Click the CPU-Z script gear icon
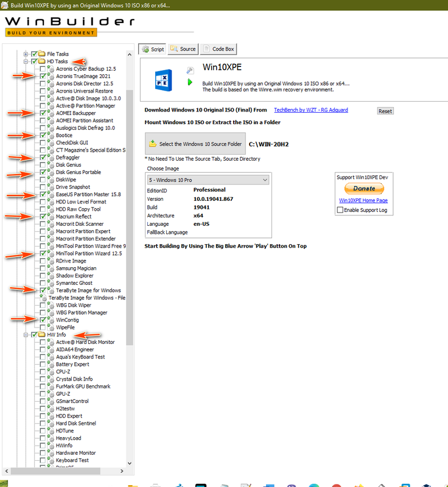The height and width of the screenshot is (487, 448). (x=51, y=372)
